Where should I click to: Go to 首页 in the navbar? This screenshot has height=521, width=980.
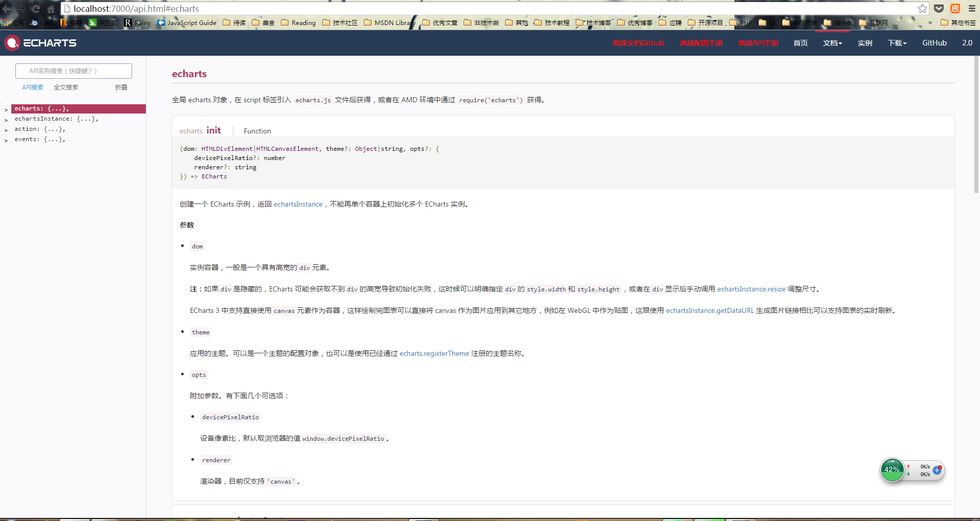[800, 43]
